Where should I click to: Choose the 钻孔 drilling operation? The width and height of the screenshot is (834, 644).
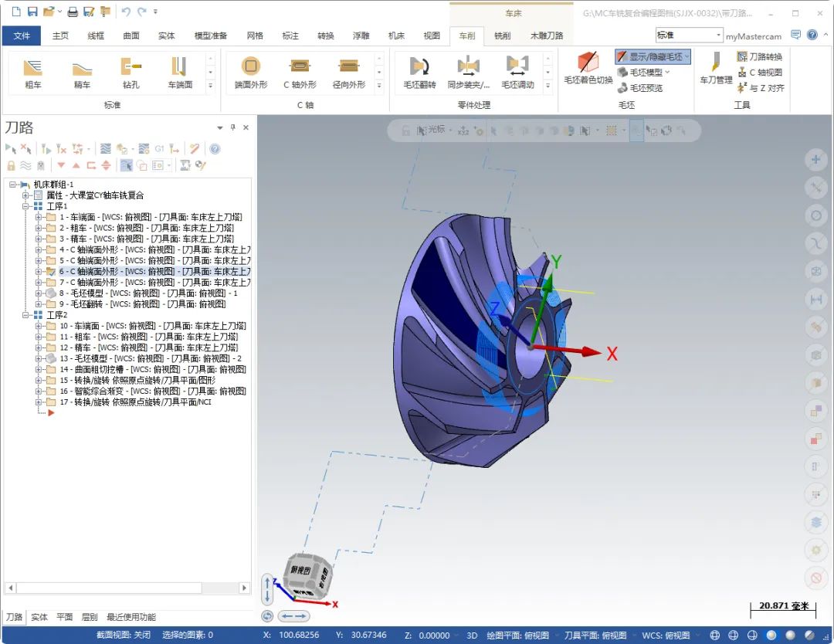[131, 72]
